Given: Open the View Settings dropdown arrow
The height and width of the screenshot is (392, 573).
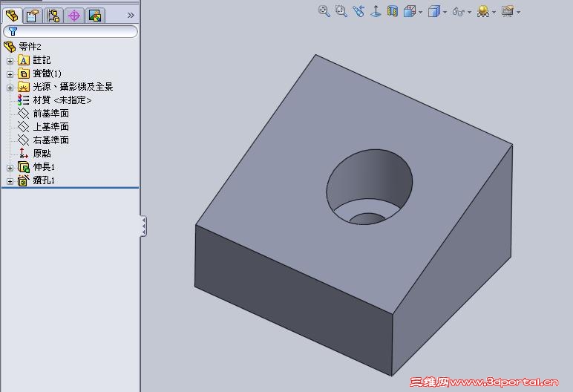Looking at the screenshot, I should point(519,13).
